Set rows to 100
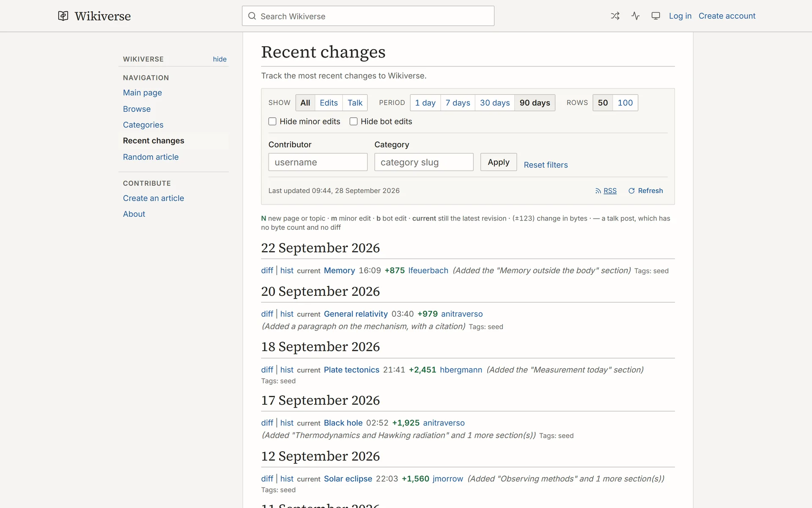812x508 pixels. 625,103
